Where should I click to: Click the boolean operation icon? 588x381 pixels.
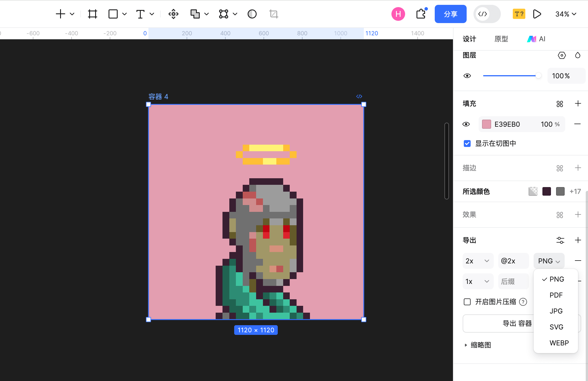coord(195,14)
